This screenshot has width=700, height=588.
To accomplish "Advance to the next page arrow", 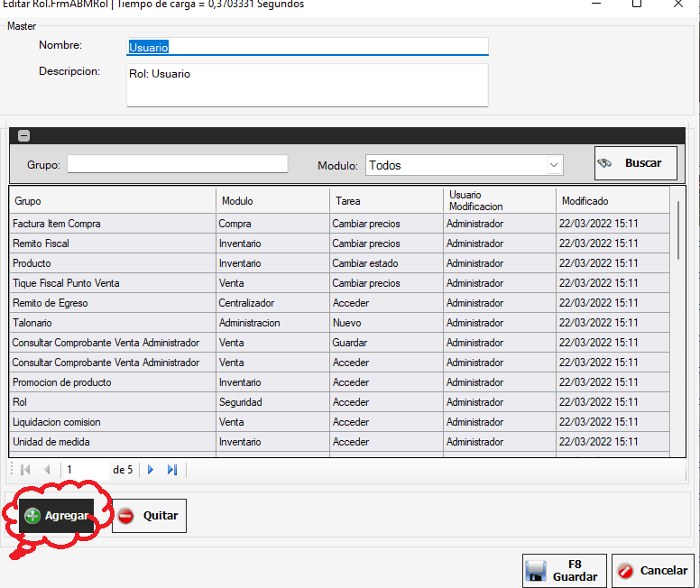I will pos(151,470).
